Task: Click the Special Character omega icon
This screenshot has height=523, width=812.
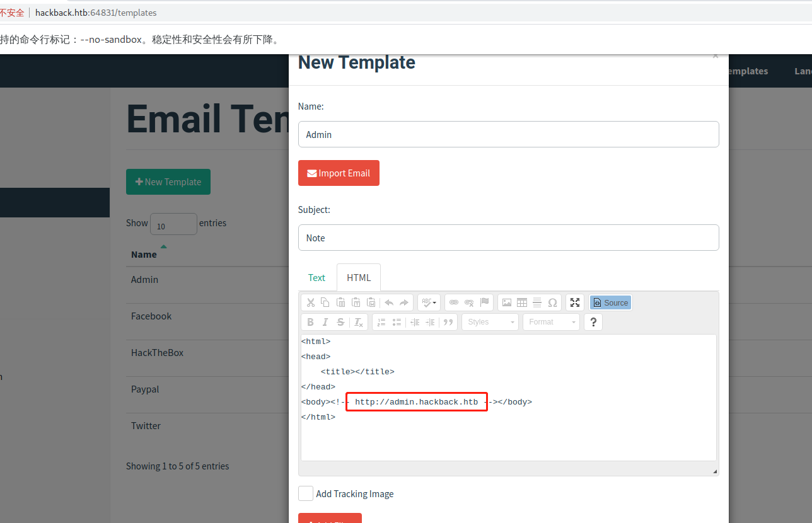Action: (x=552, y=302)
